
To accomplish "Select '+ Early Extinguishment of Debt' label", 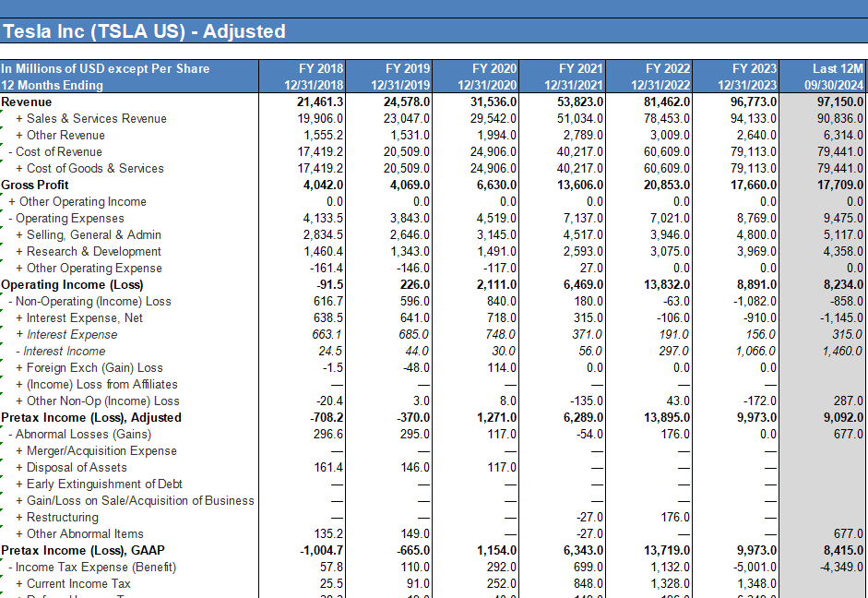I will tap(99, 484).
